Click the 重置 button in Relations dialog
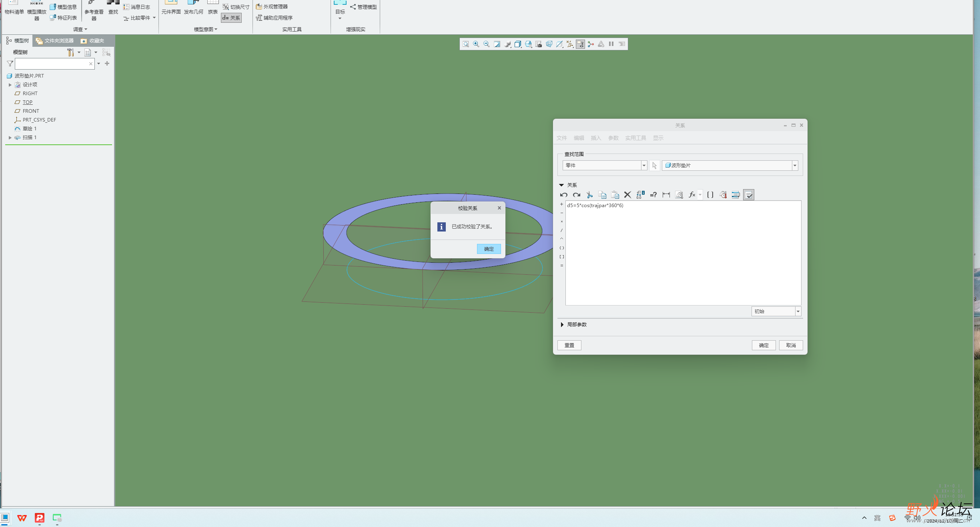The image size is (980, 527). [569, 345]
